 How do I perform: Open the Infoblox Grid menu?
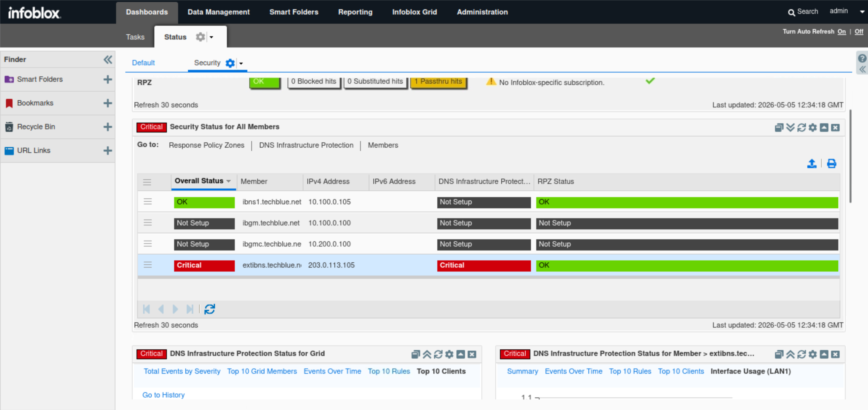pyautogui.click(x=415, y=12)
